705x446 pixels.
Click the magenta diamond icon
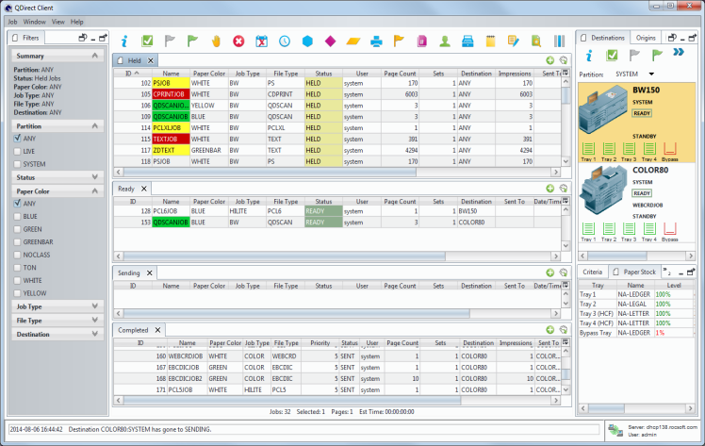point(330,41)
